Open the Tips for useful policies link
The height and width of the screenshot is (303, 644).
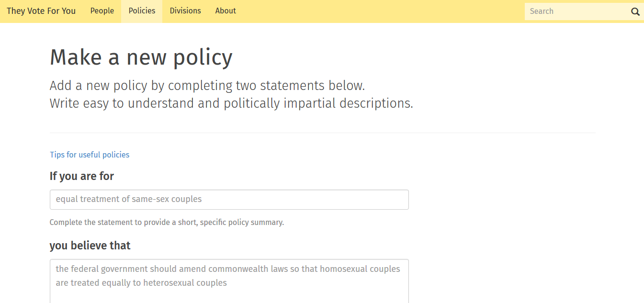[x=90, y=155]
